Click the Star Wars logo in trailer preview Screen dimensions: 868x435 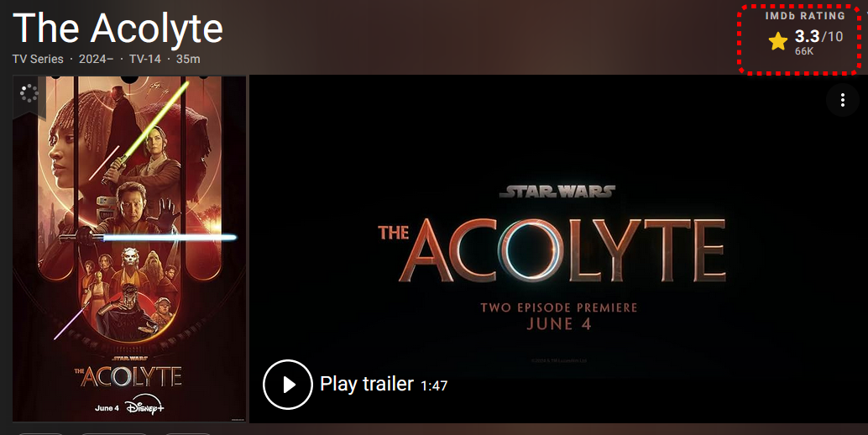click(x=558, y=191)
